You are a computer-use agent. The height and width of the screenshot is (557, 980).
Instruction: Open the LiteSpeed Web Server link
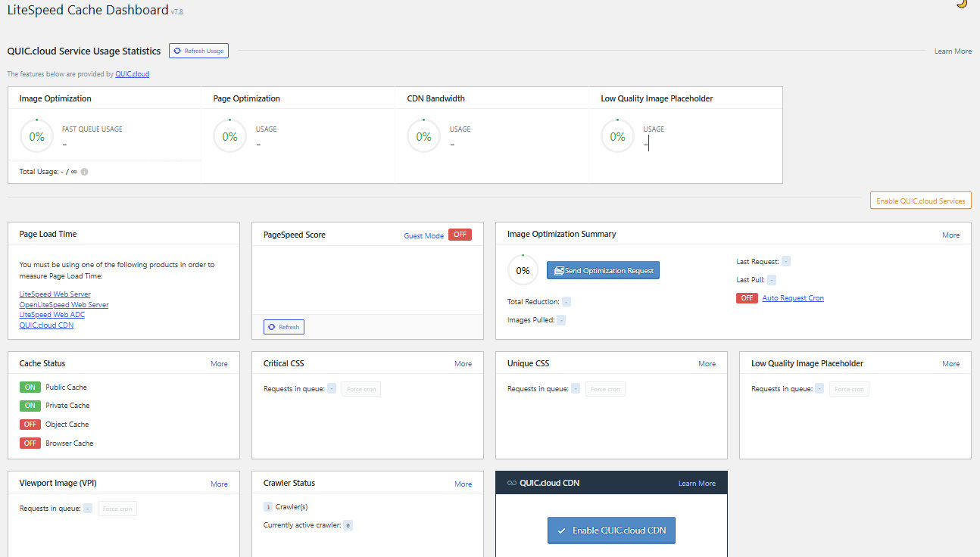55,294
